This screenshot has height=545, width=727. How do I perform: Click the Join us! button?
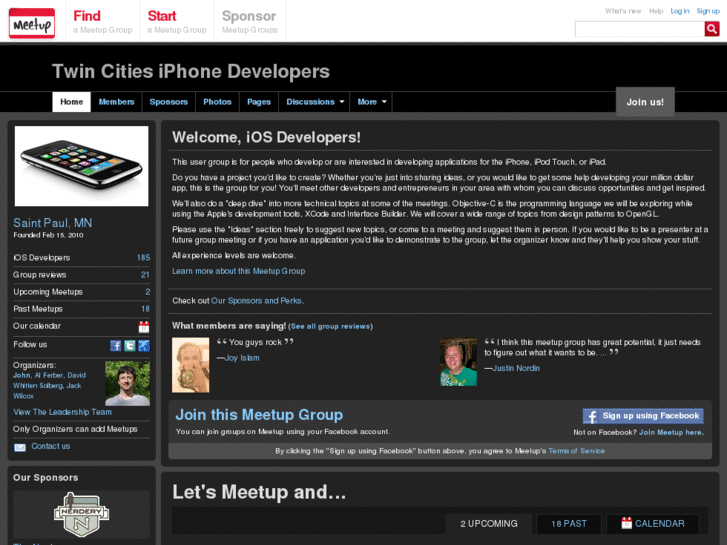click(x=645, y=102)
